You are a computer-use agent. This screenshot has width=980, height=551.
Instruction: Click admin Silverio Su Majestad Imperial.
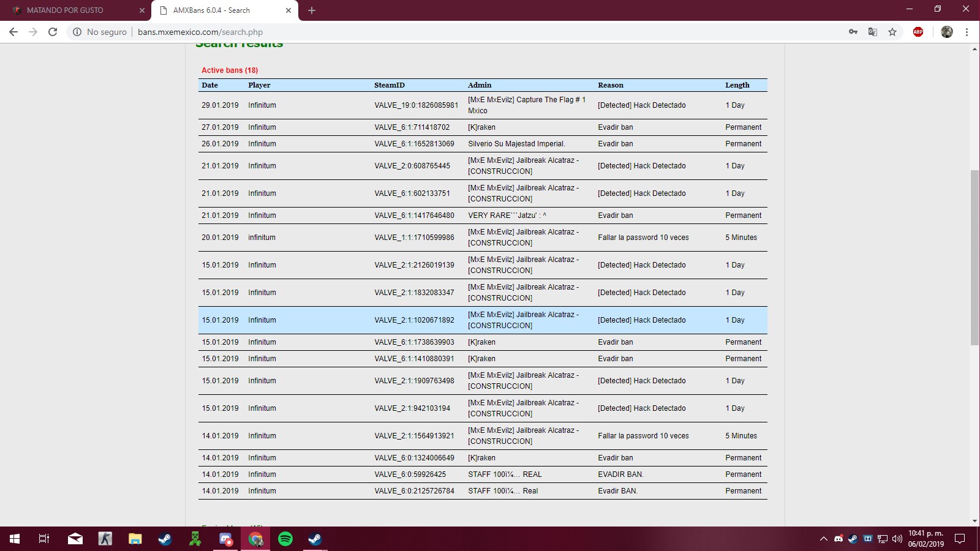click(516, 144)
